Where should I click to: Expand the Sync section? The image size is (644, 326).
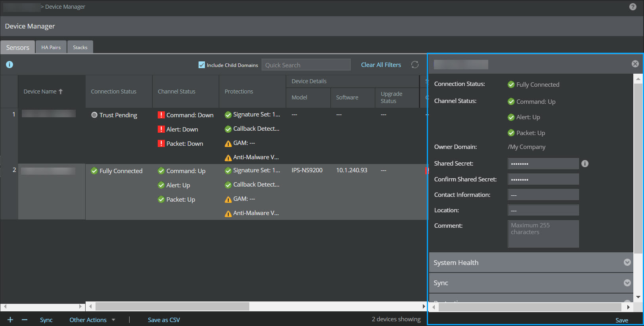coord(531,283)
